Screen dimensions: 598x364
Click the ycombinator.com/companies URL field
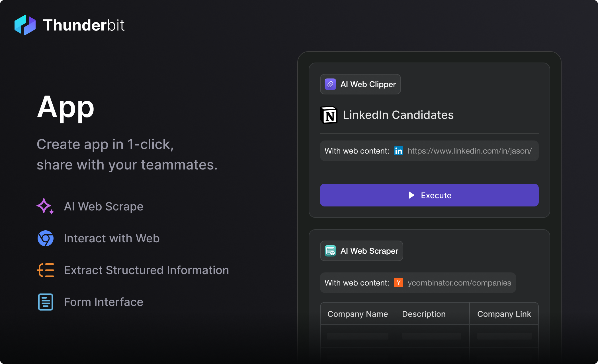coord(459,283)
